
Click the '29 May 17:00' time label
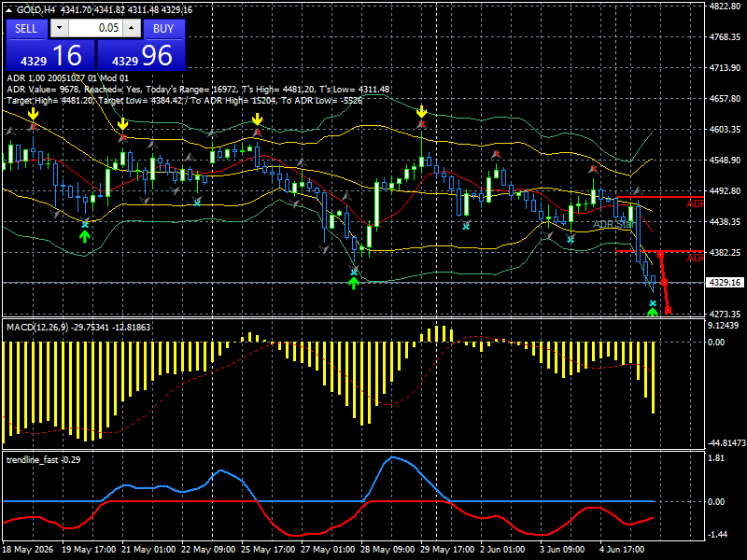[x=447, y=550]
